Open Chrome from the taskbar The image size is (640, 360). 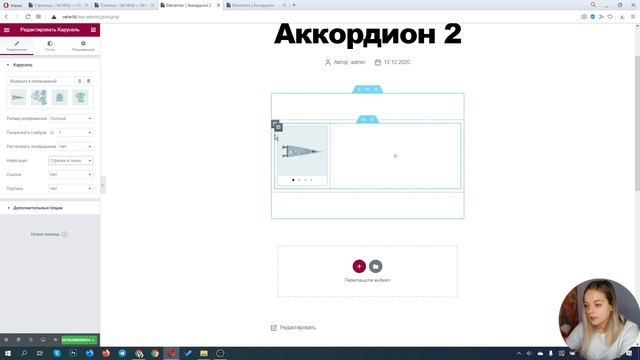tap(155, 353)
